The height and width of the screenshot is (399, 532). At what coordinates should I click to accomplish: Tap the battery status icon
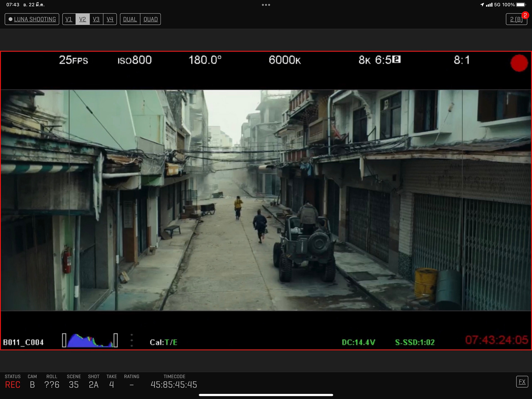[521, 5]
